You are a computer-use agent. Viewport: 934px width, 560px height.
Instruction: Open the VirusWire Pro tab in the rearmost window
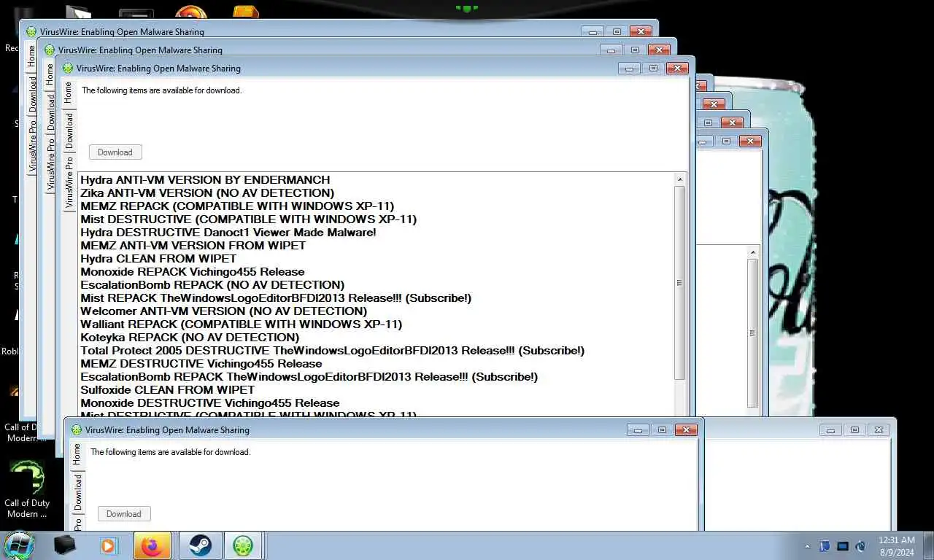click(x=32, y=147)
